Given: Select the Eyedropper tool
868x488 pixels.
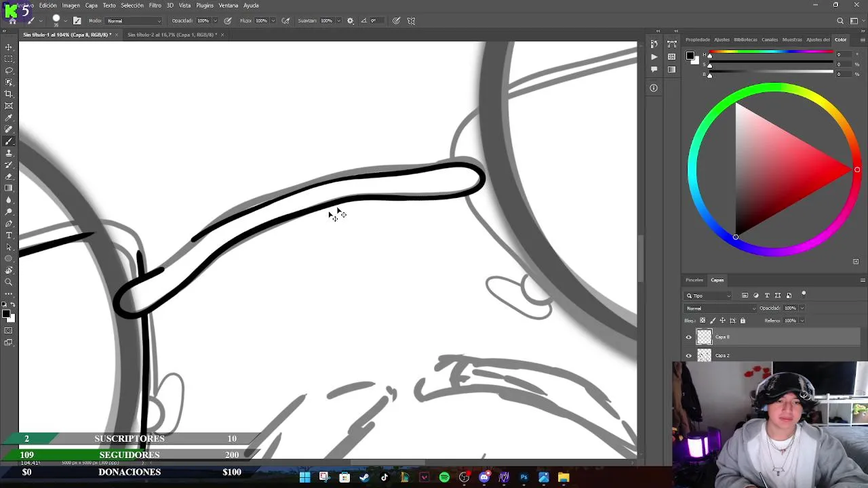Looking at the screenshot, I should [9, 117].
